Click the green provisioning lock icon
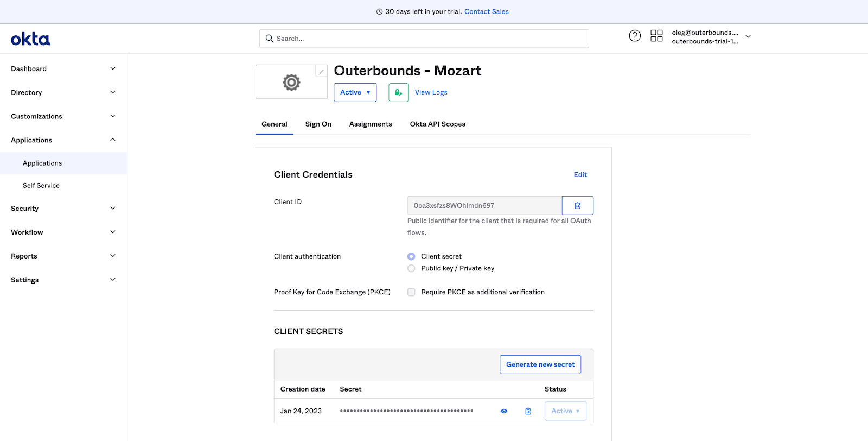This screenshot has width=868, height=441. click(398, 92)
